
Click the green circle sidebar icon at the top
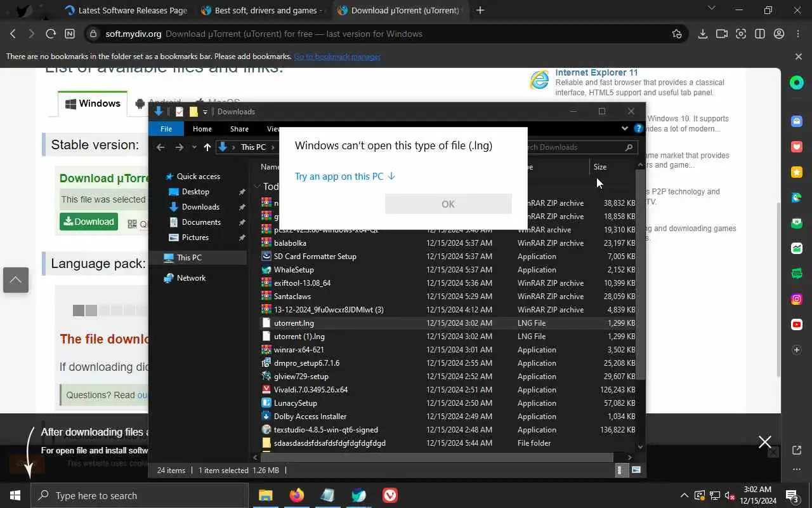click(x=797, y=83)
